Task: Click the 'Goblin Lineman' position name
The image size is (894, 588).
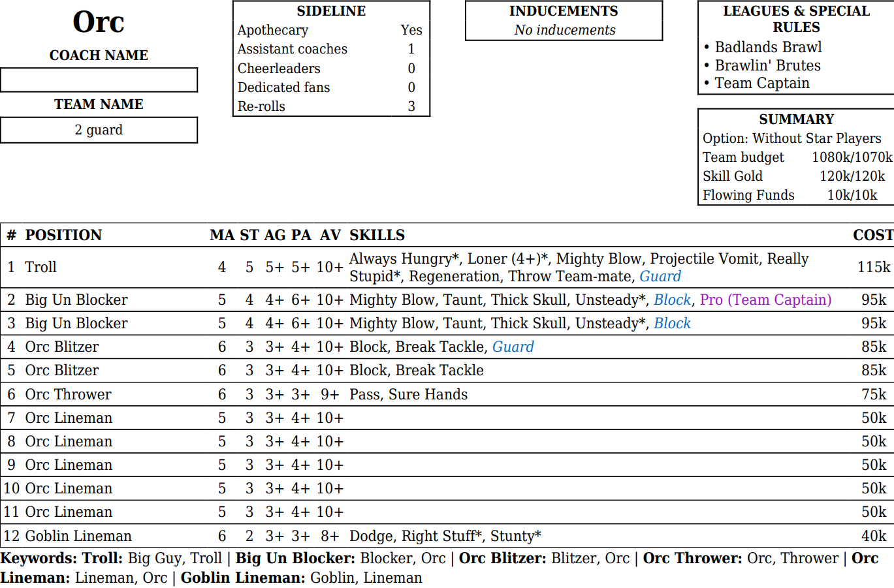Action: pyautogui.click(x=78, y=536)
